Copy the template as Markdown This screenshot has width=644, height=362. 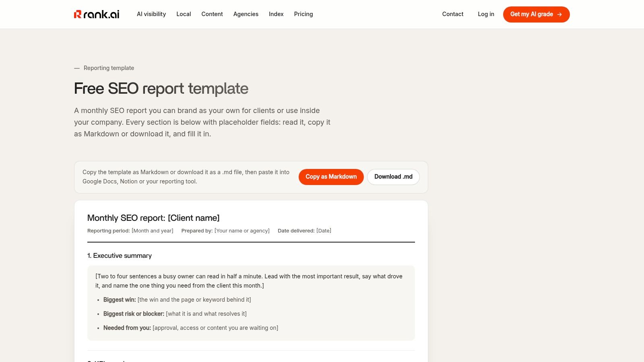(331, 177)
